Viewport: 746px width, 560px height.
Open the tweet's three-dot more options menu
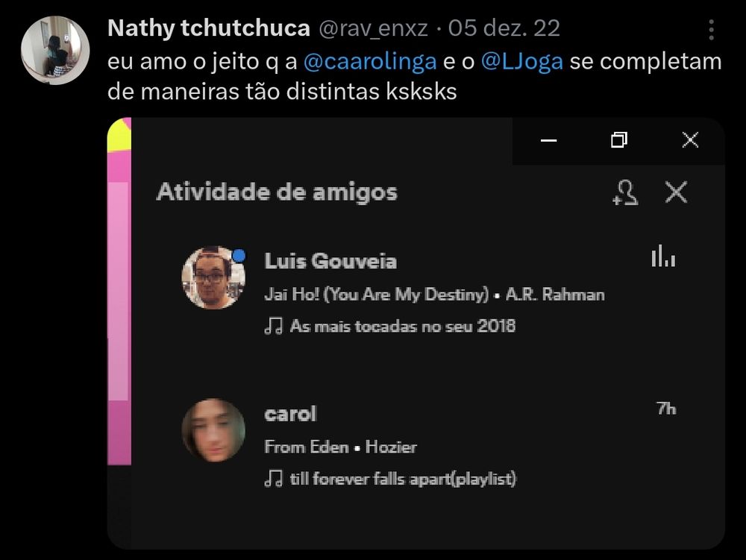[711, 30]
